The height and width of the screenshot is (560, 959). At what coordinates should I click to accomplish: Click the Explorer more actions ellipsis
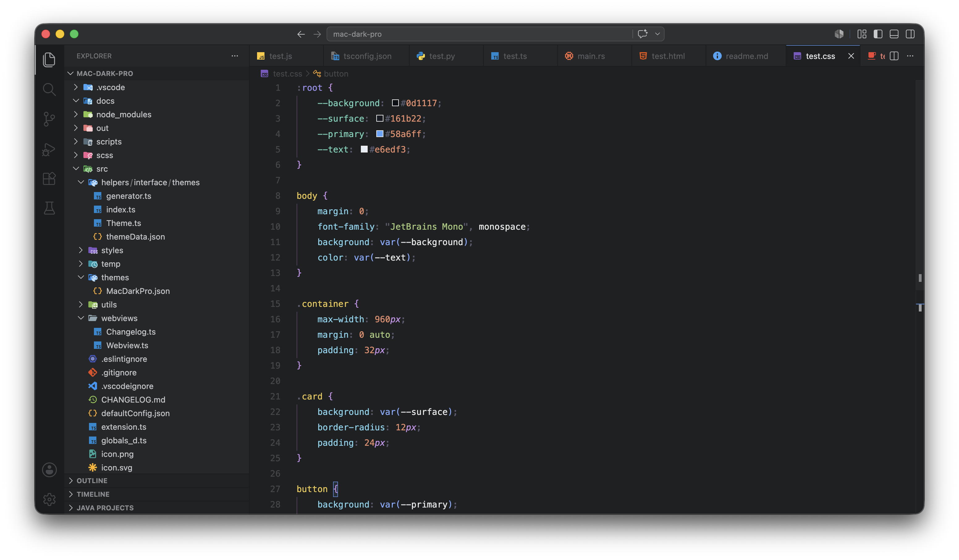pyautogui.click(x=235, y=56)
